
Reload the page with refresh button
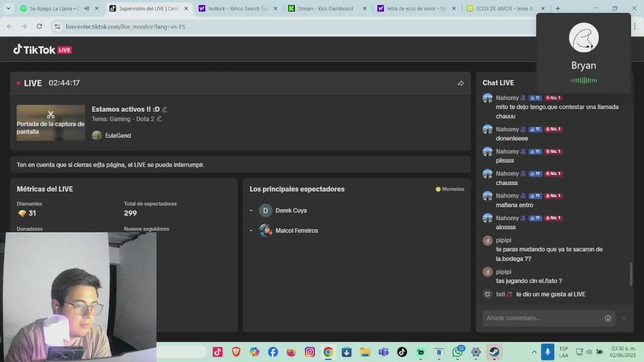pos(39,26)
